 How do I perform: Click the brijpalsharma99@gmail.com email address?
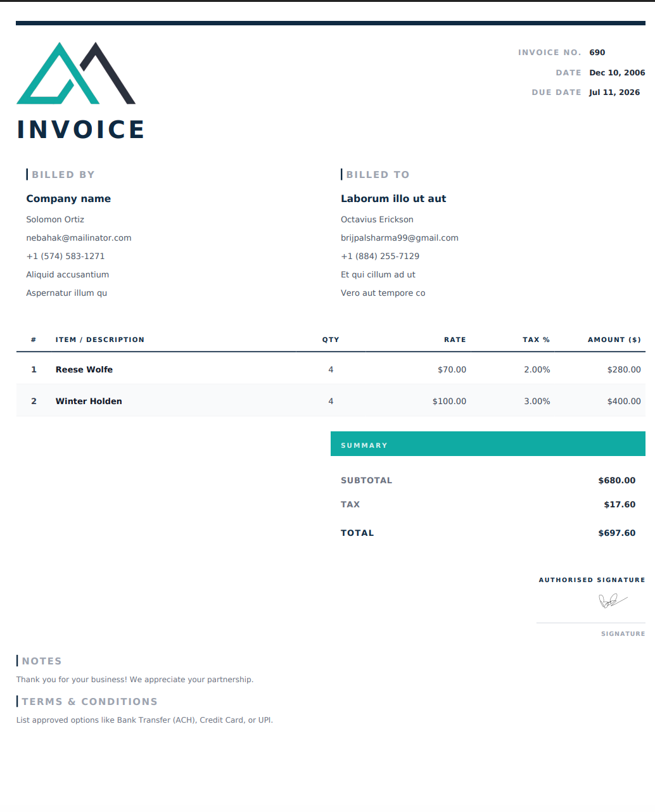click(x=400, y=238)
